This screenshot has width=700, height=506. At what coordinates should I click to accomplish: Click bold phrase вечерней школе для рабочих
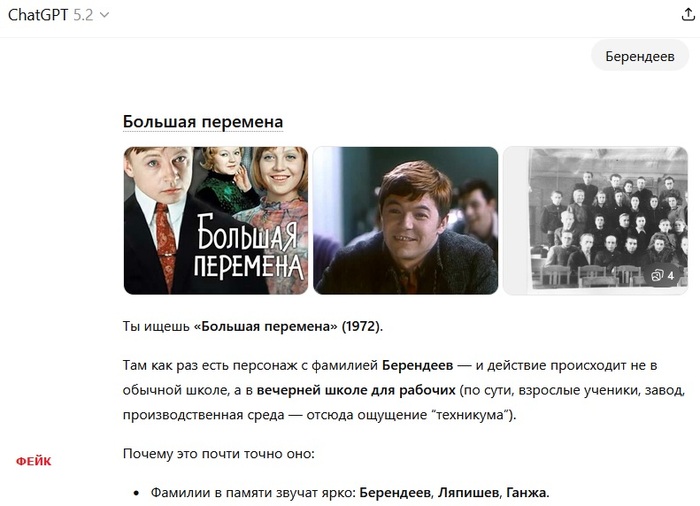coord(356,390)
